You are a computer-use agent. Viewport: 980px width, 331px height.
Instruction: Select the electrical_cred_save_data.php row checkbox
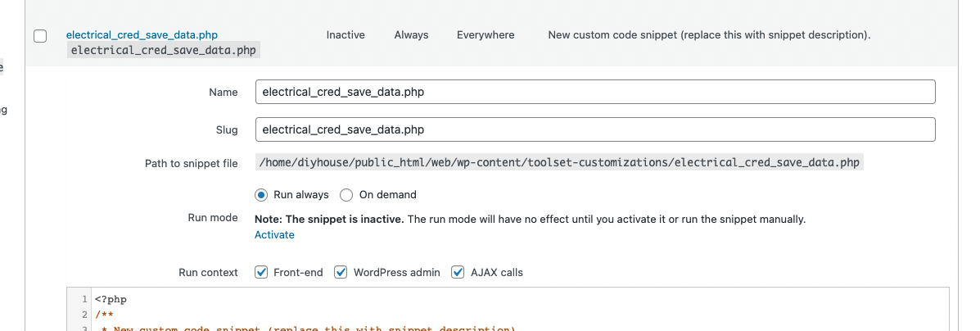pos(40,36)
